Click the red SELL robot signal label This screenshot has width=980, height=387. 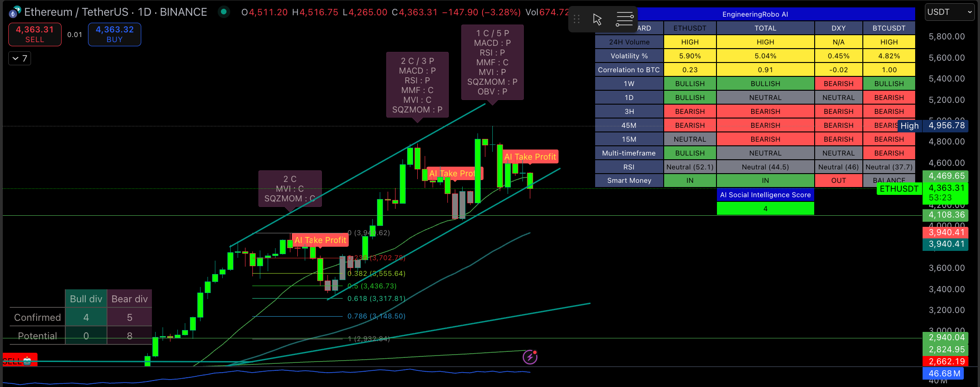click(x=20, y=361)
